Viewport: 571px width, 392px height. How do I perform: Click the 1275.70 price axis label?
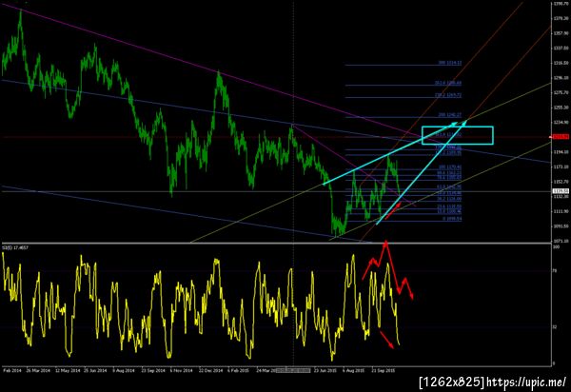561,93
